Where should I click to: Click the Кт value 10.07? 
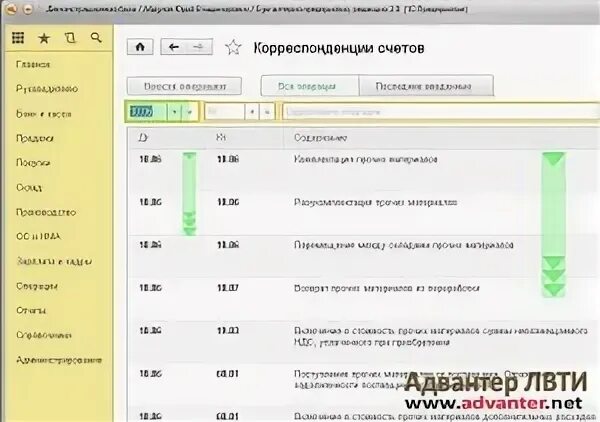(x=228, y=288)
